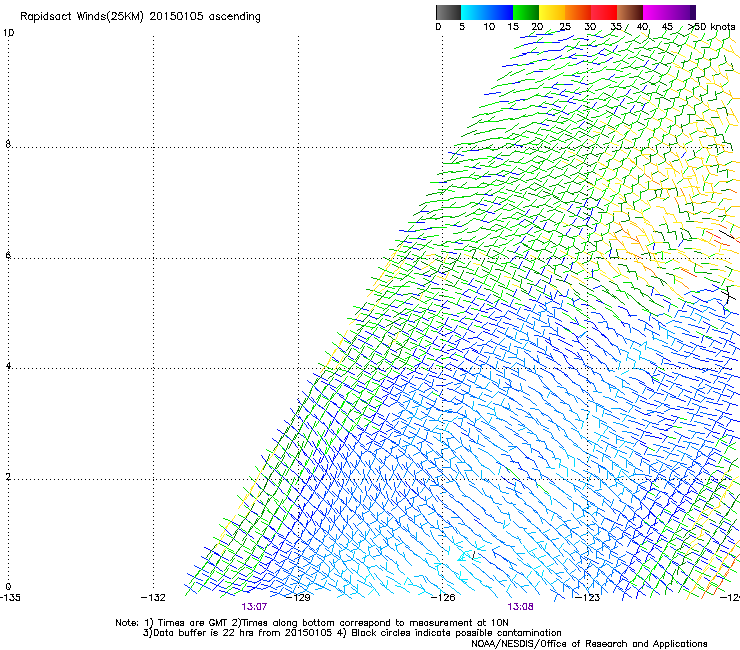Click the latitude label 10 on the axis
Screen dimensions: 740x650
tap(8, 33)
